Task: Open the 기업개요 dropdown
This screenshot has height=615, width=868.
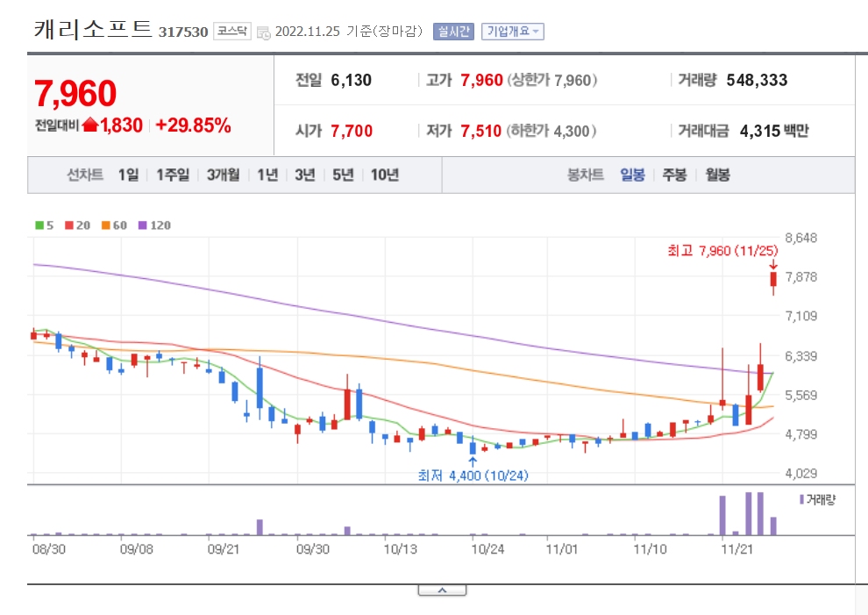Action: (x=513, y=32)
